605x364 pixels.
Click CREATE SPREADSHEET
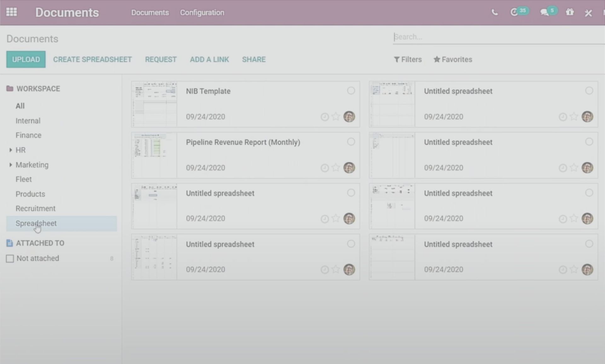tap(92, 59)
